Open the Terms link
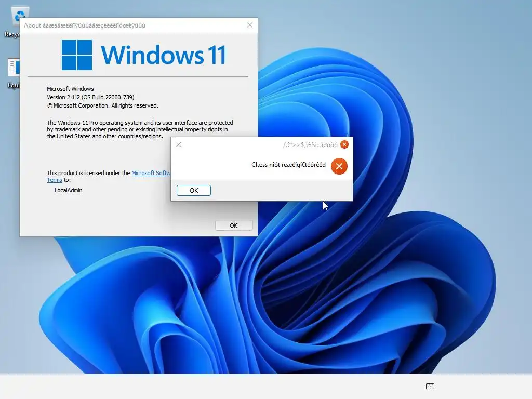This screenshot has width=532, height=399. pyautogui.click(x=54, y=180)
